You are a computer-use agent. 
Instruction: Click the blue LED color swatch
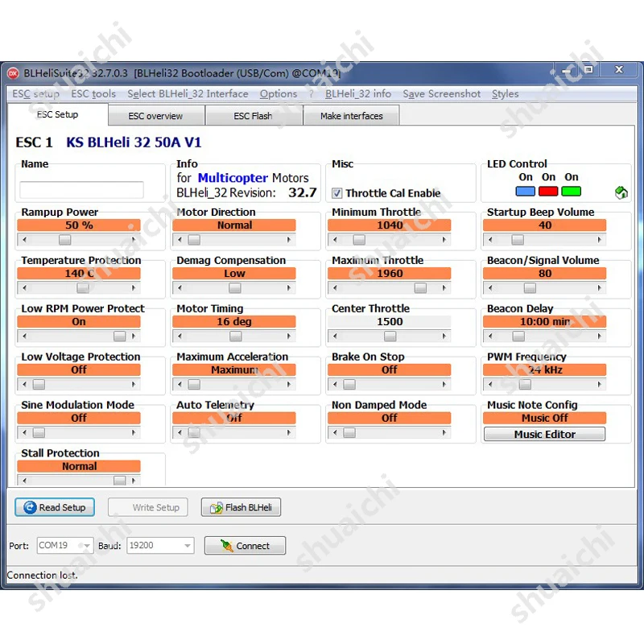(526, 191)
